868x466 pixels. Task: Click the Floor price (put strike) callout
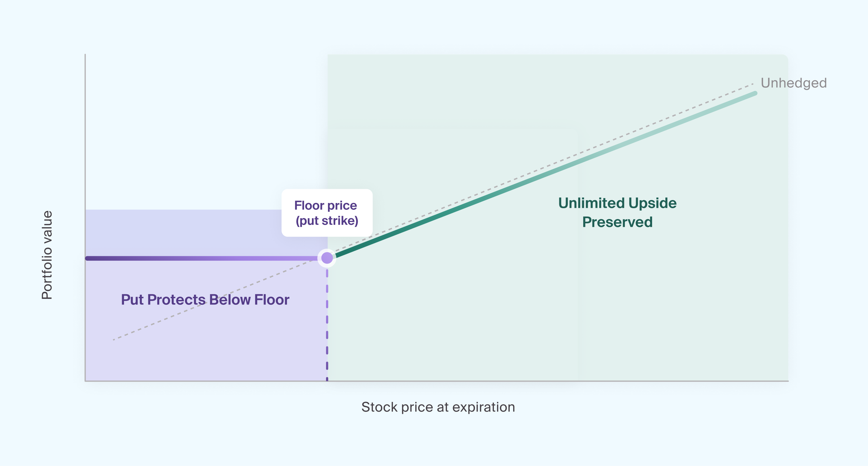tap(327, 213)
